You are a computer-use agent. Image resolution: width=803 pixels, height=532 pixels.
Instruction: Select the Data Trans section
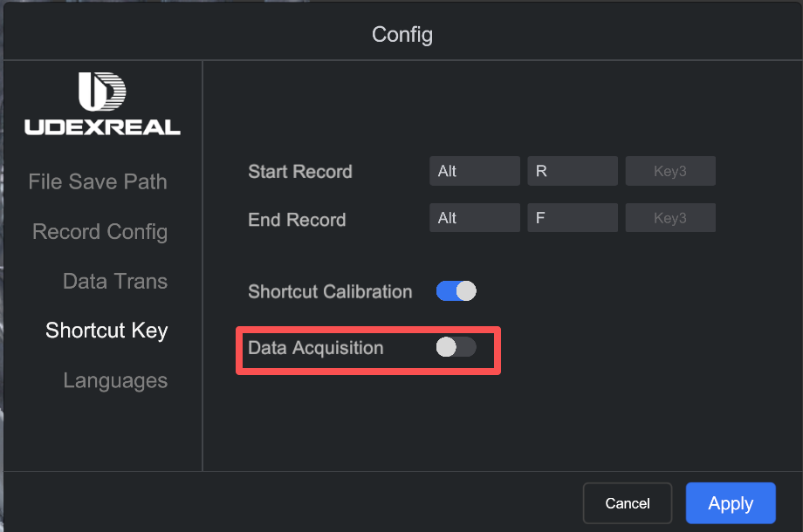(115, 282)
